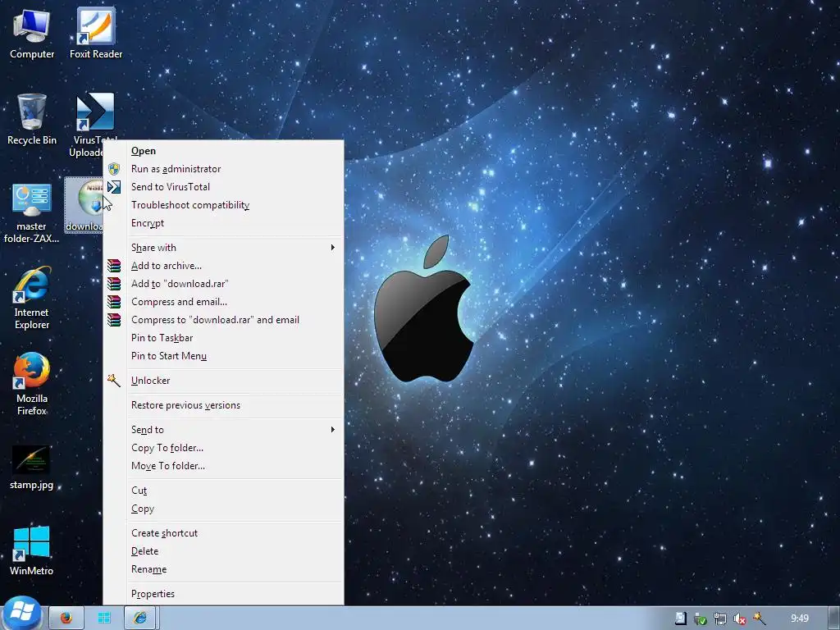The width and height of the screenshot is (840, 630).
Task: Click the muted volume tray icon
Action: 740,619
